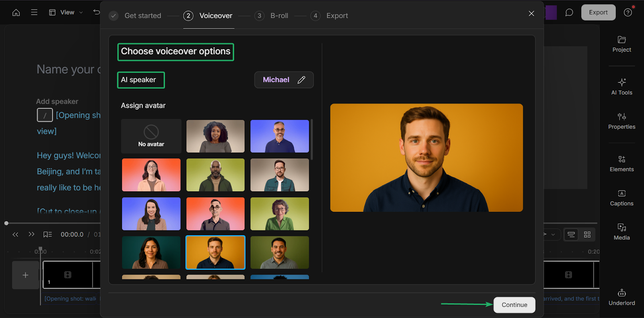The height and width of the screenshot is (318, 644).
Task: Select the Voiceover step tab
Action: [x=208, y=16]
